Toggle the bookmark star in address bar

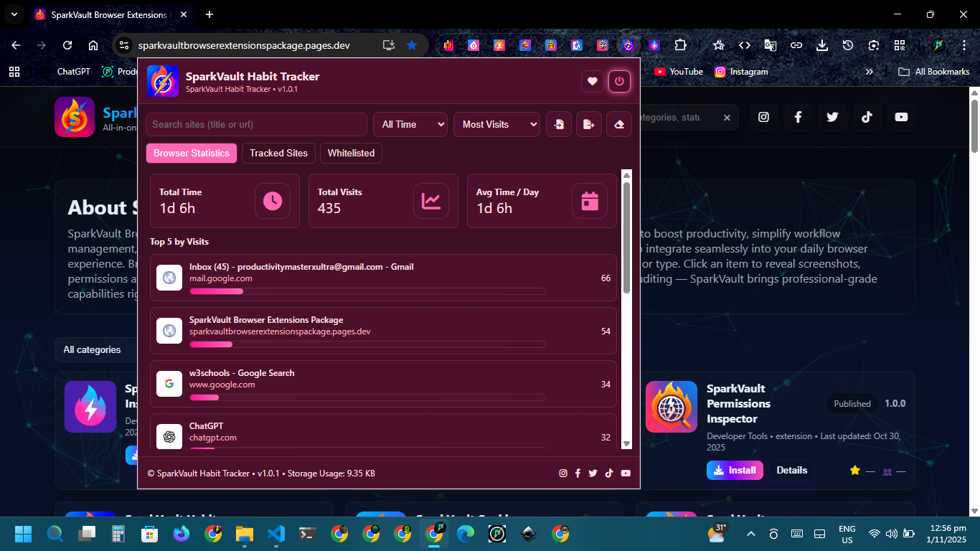[x=412, y=45]
